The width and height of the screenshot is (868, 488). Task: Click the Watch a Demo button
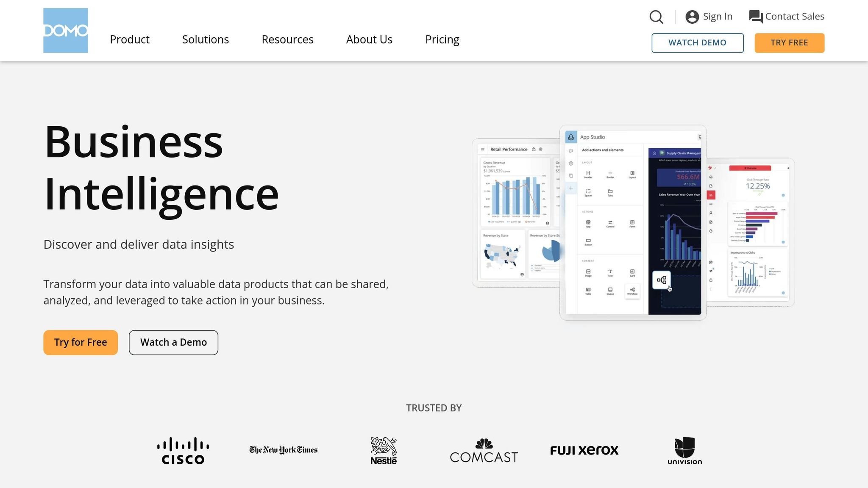pos(173,342)
